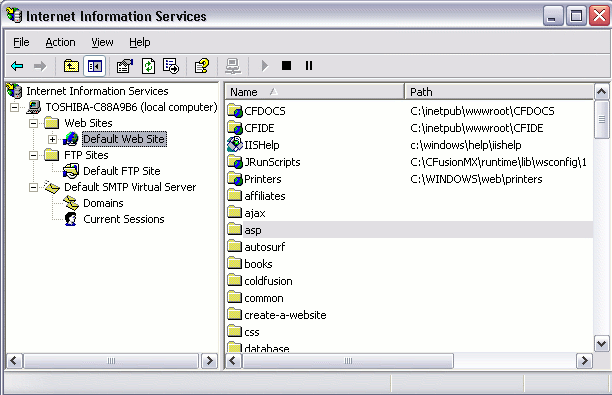Click the connect to computer toolbar icon
Viewport: 612px width, 395px height.
pos(233,66)
